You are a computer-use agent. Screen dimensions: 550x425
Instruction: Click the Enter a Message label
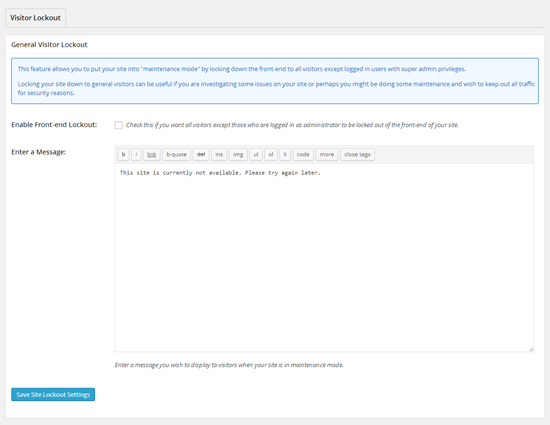coord(39,152)
